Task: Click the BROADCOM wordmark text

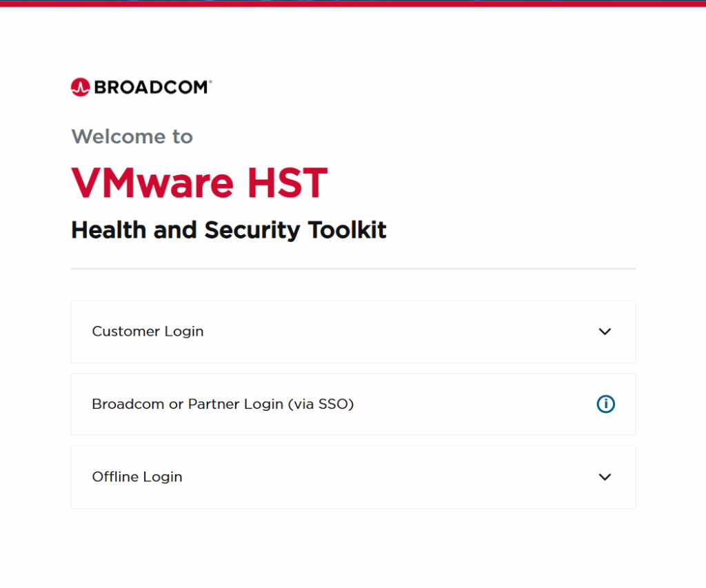Action: point(150,88)
